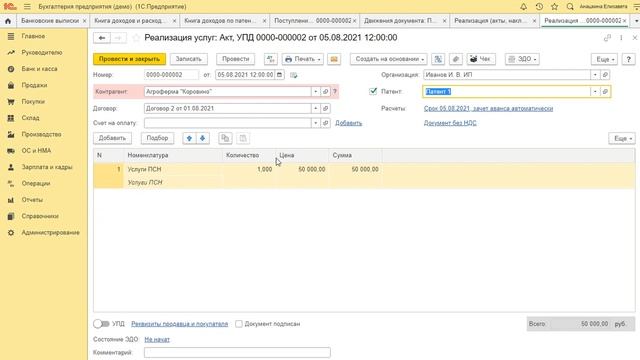640x360 pixels.
Task: Click the icon next to date field
Action: (x=293, y=75)
